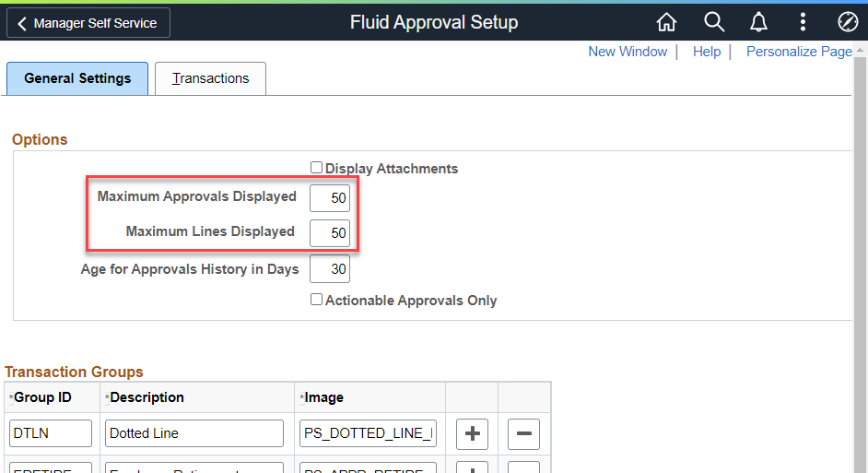
Task: Select the General Settings tab
Action: coord(77,78)
